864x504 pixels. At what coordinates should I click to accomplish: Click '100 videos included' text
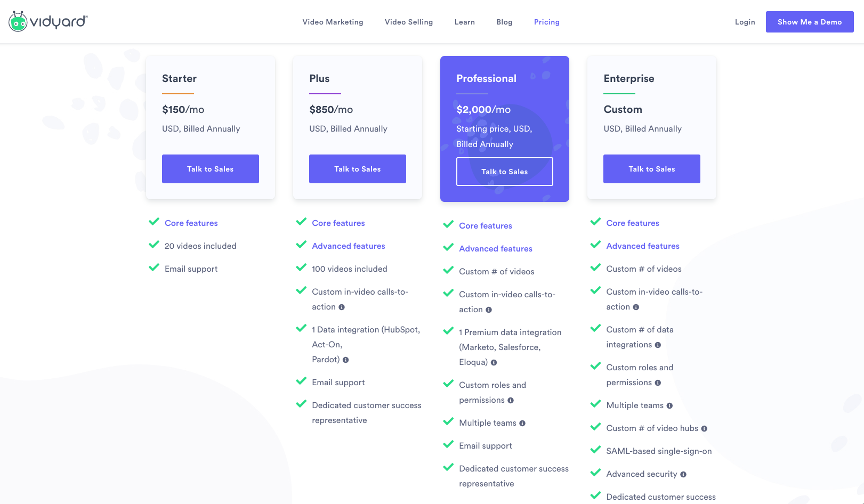point(350,269)
